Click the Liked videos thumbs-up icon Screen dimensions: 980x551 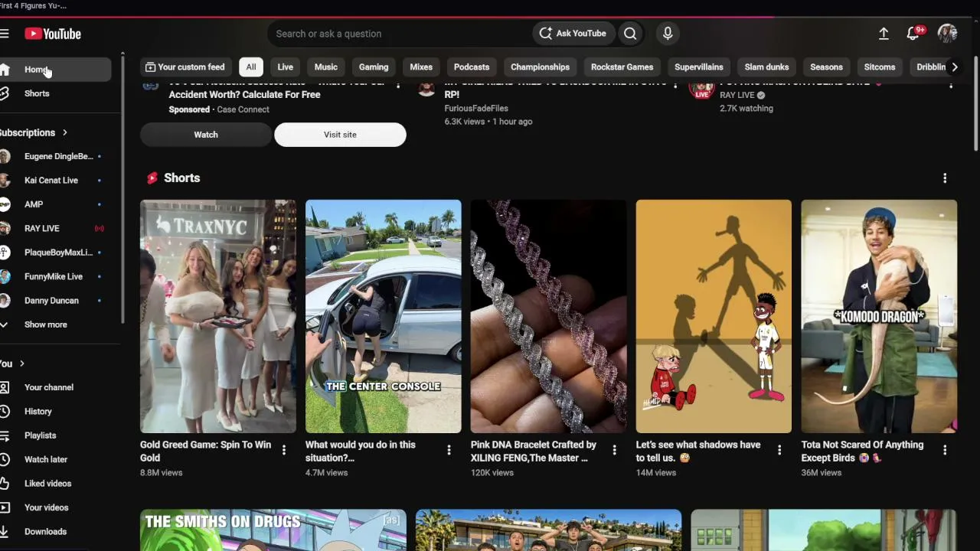pyautogui.click(x=5, y=484)
